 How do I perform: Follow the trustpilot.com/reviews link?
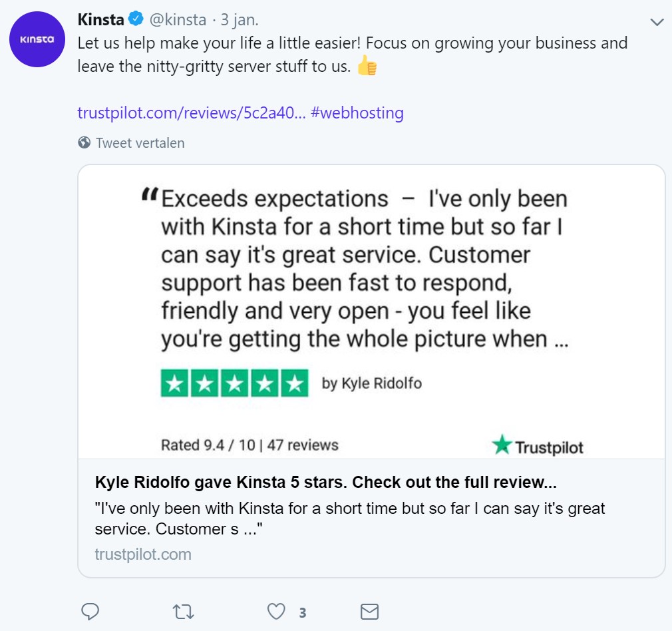192,112
